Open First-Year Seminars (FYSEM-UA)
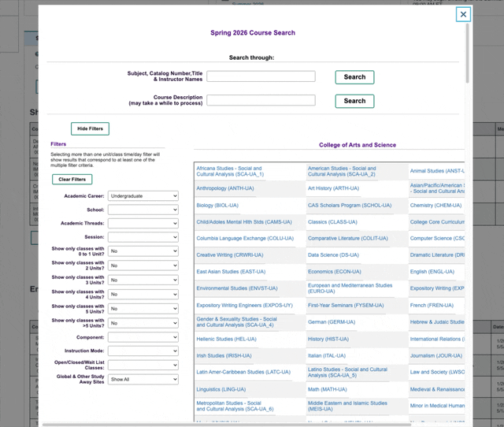 pos(346,306)
